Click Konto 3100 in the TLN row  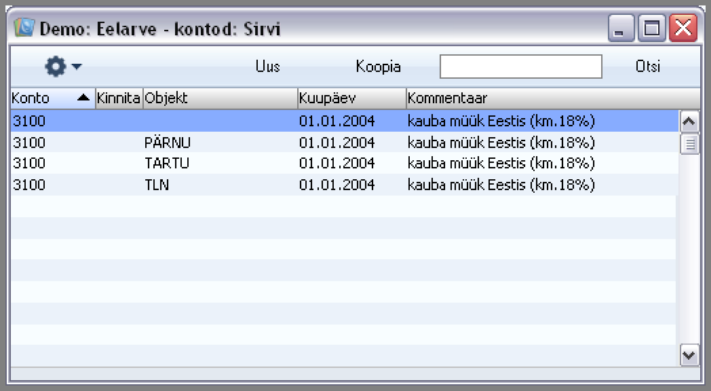(29, 185)
